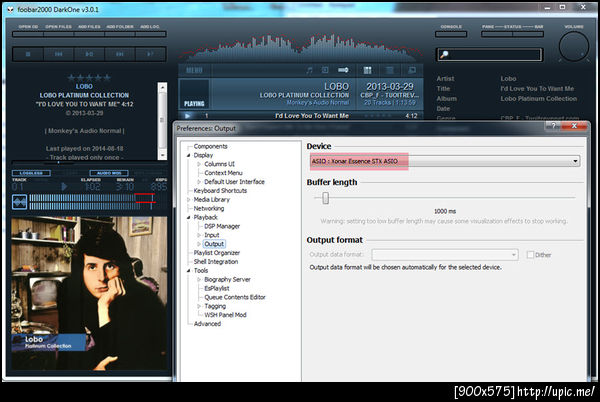
Task: Expand the Columns UI tree node
Action: coord(199,164)
